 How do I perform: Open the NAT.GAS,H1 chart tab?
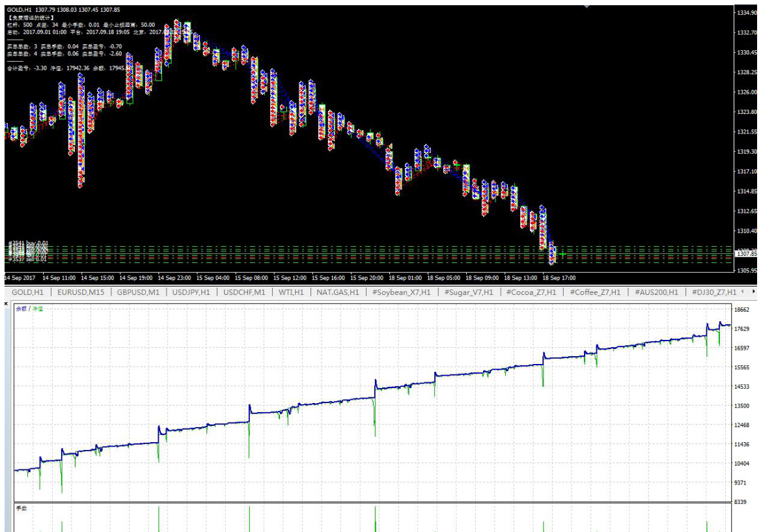pos(337,292)
